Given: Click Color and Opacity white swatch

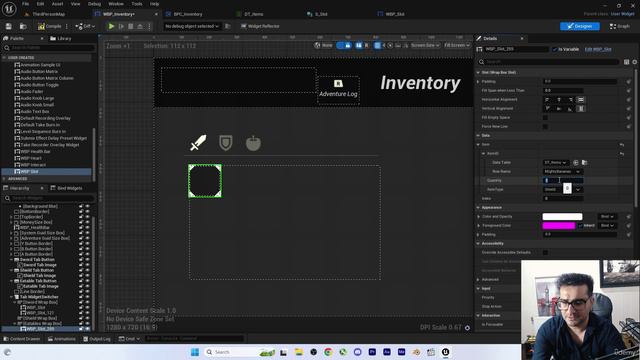Looking at the screenshot, I should point(562,217).
